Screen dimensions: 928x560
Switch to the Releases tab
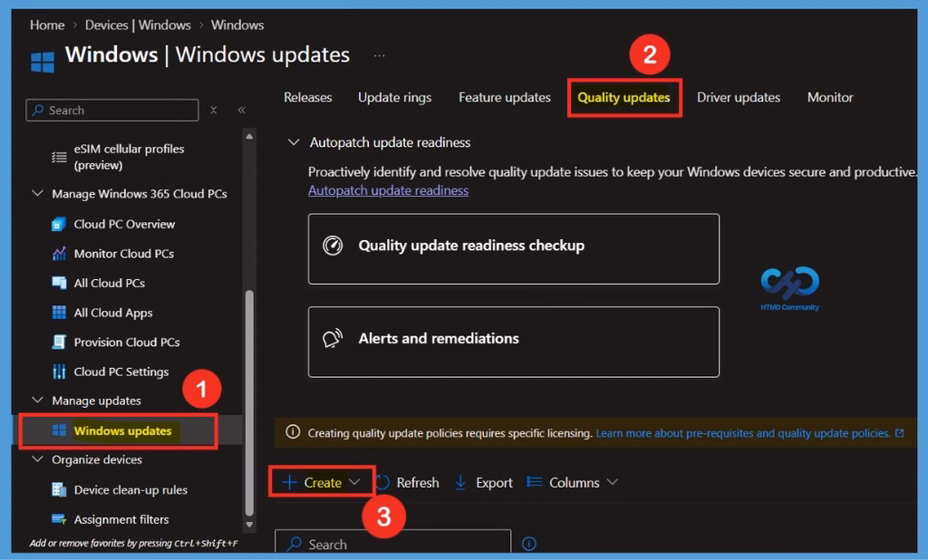[x=308, y=97]
